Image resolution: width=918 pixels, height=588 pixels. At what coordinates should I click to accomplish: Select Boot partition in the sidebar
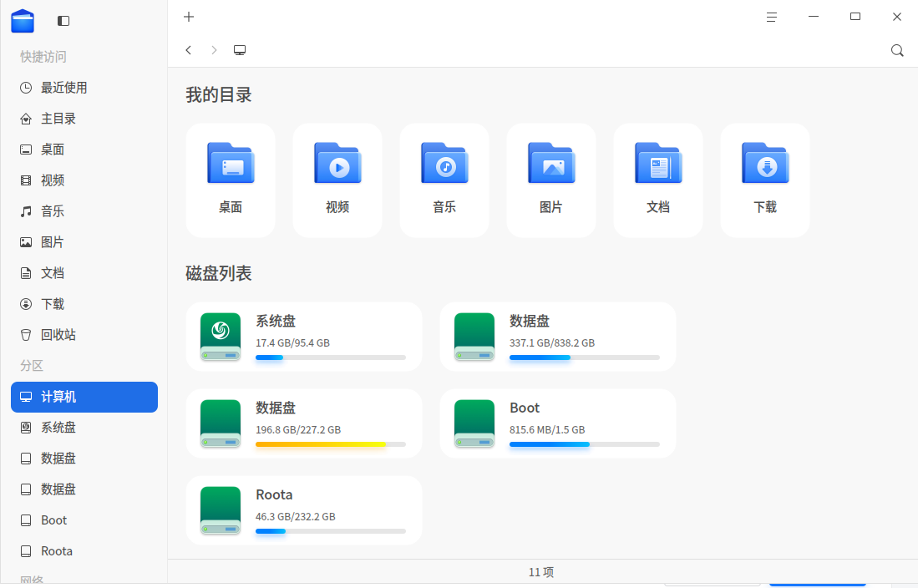(x=84, y=520)
